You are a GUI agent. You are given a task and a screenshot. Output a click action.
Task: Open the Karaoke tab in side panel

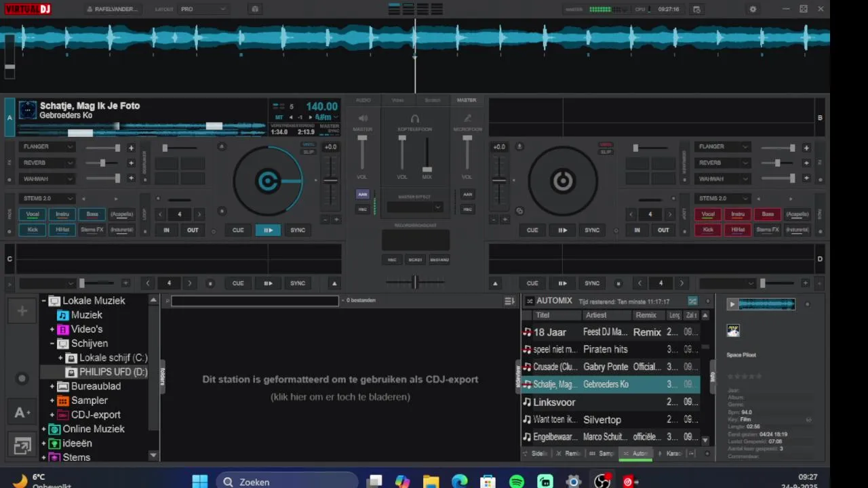pyautogui.click(x=670, y=453)
